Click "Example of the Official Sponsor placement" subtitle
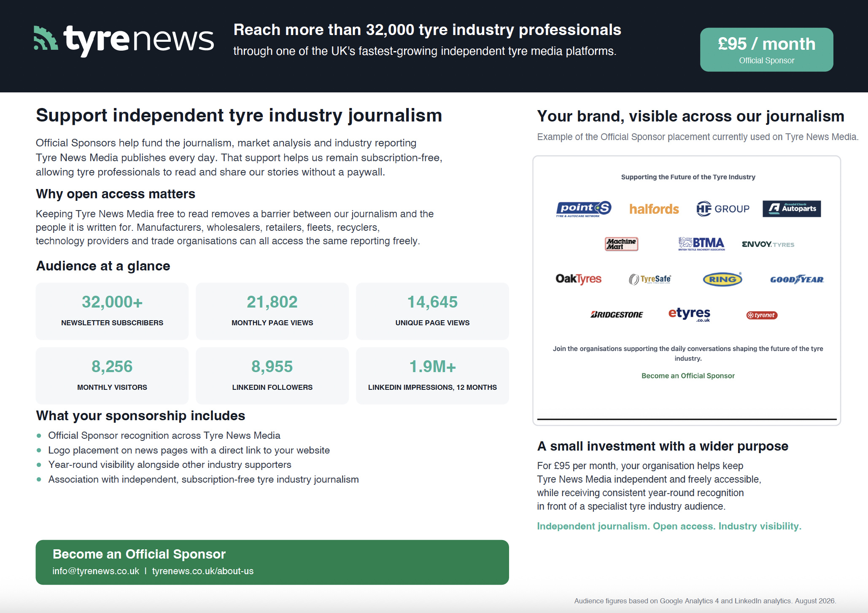Screen dimensions: 868x613 [x=698, y=137]
